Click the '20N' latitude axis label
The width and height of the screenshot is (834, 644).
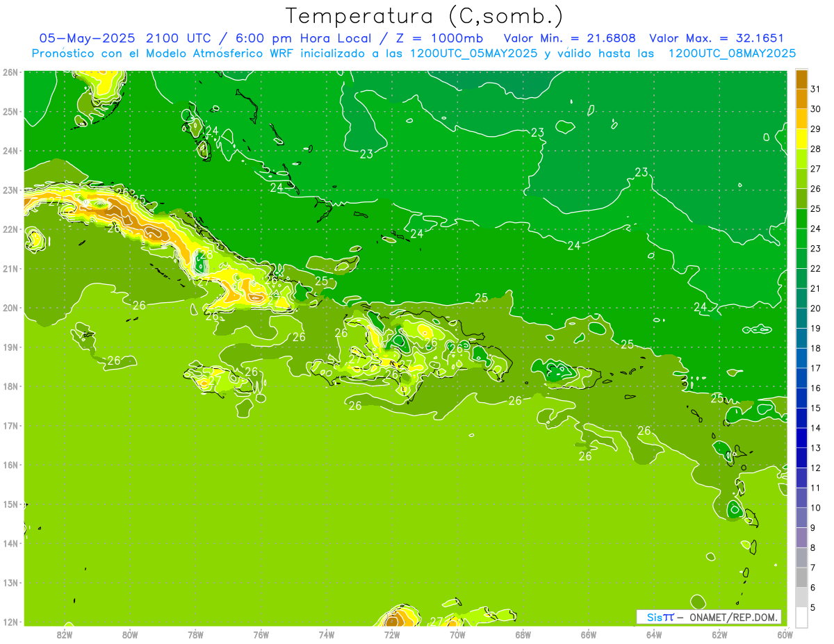10,308
